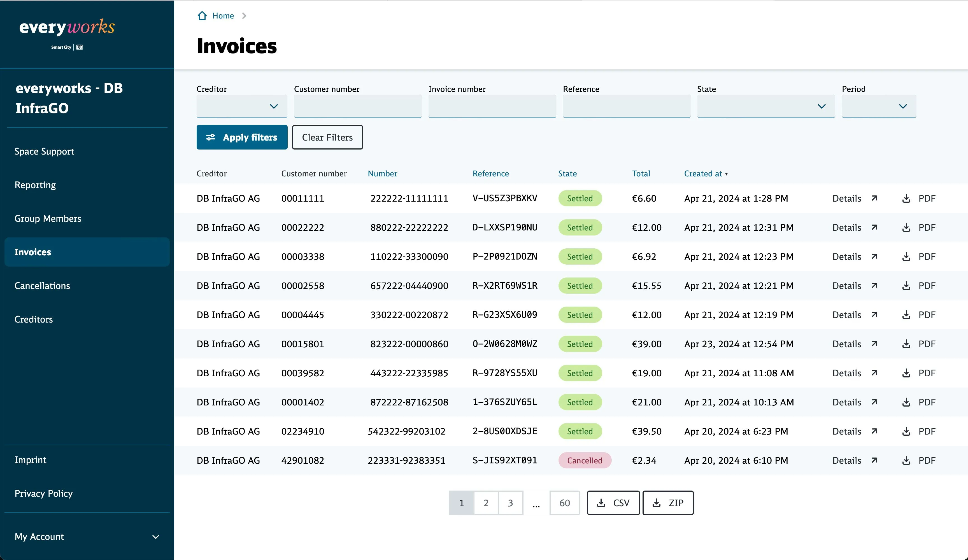The height and width of the screenshot is (560, 968).
Task: Open the Period dropdown
Action: tap(879, 106)
